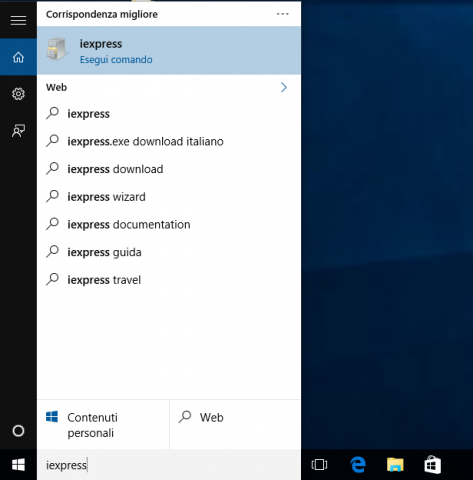The image size is (473, 480).
Task: Open the three-dots more options menu
Action: pos(282,14)
